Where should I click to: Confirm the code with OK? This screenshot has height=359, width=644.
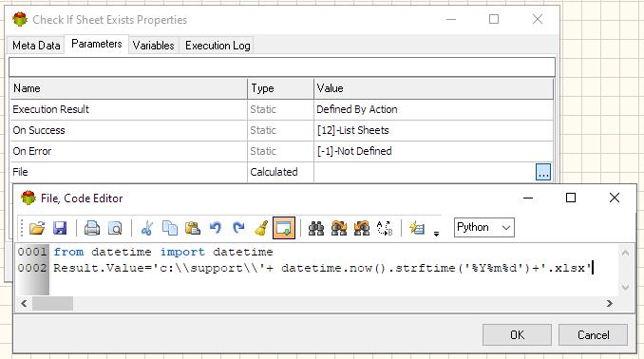point(517,334)
